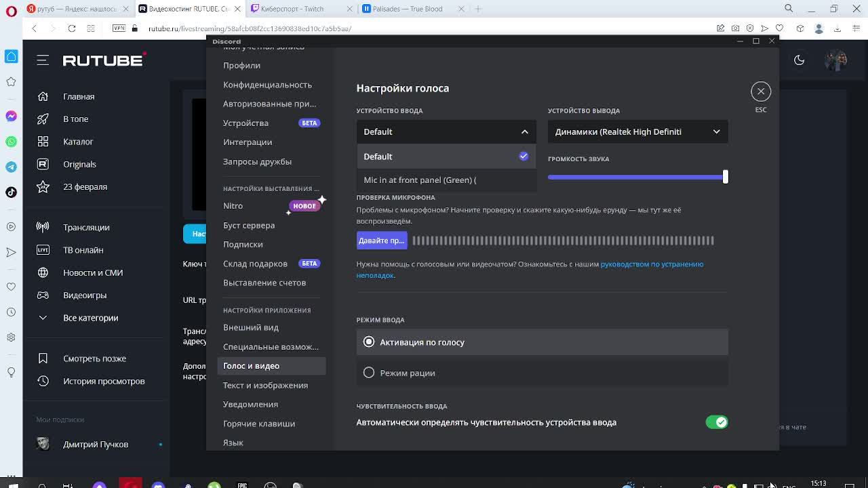
Task: Open Трансляции broadcast icon
Action: click(43, 228)
